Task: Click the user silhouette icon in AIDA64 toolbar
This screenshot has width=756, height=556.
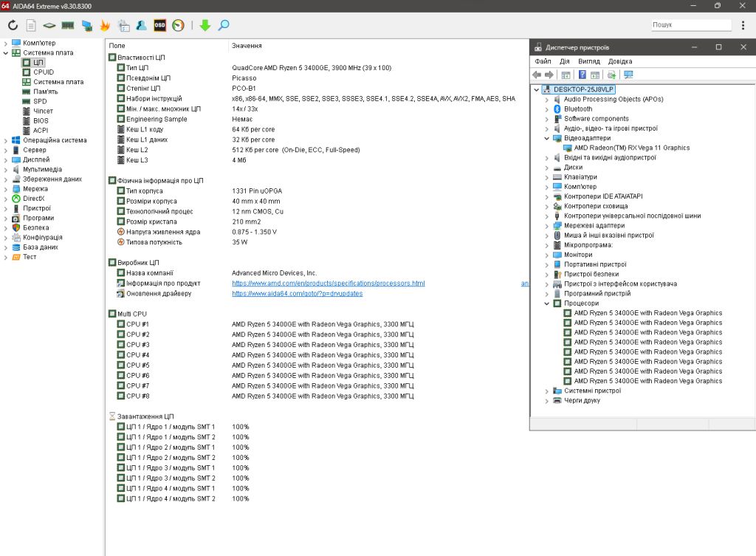Action: [x=141, y=25]
